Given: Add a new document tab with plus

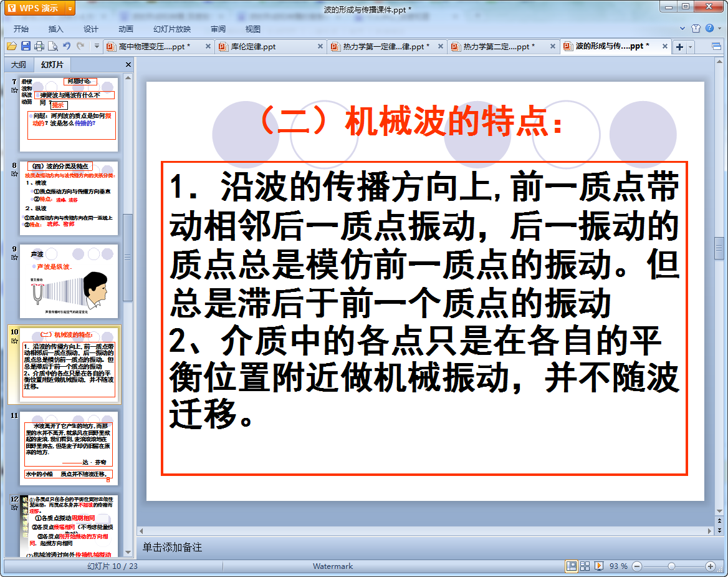Looking at the screenshot, I should pos(679,47).
